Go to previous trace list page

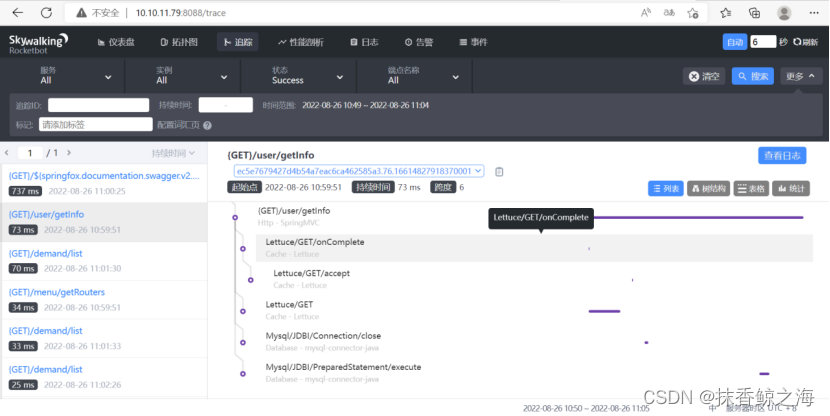click(7, 153)
